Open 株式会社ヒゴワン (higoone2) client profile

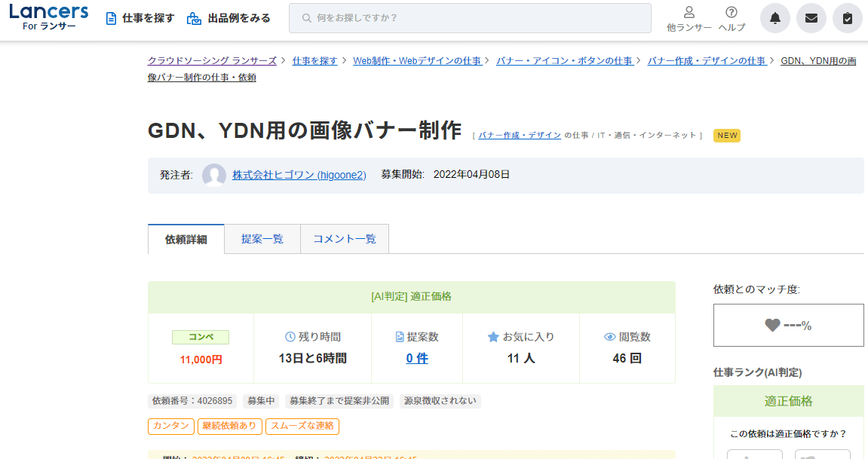point(299,175)
